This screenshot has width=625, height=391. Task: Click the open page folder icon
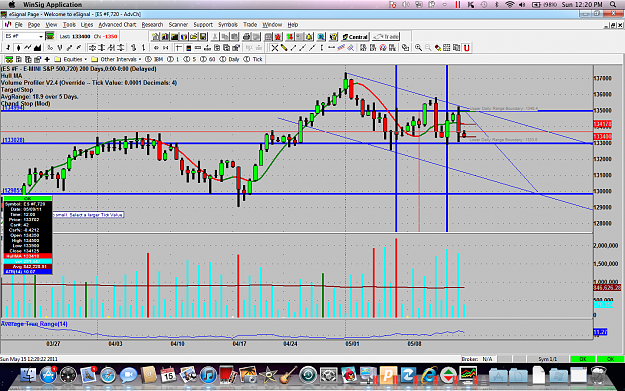[x=193, y=37]
